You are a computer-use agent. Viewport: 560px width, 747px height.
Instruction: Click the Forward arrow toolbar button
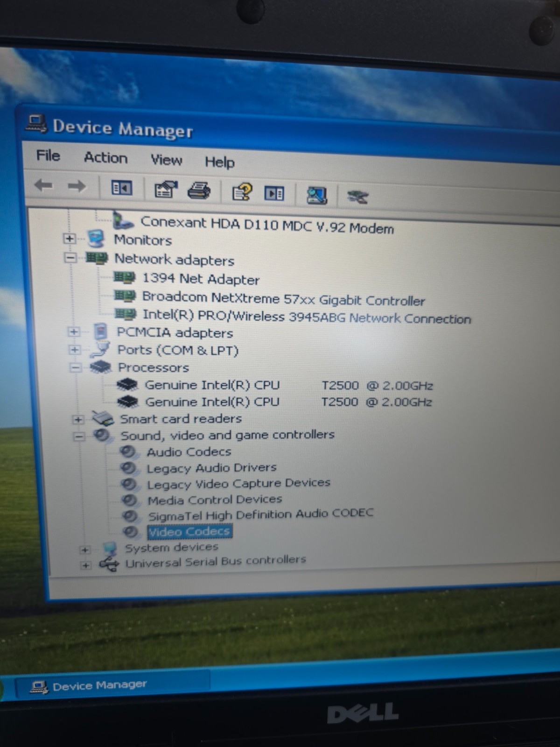coord(77,186)
